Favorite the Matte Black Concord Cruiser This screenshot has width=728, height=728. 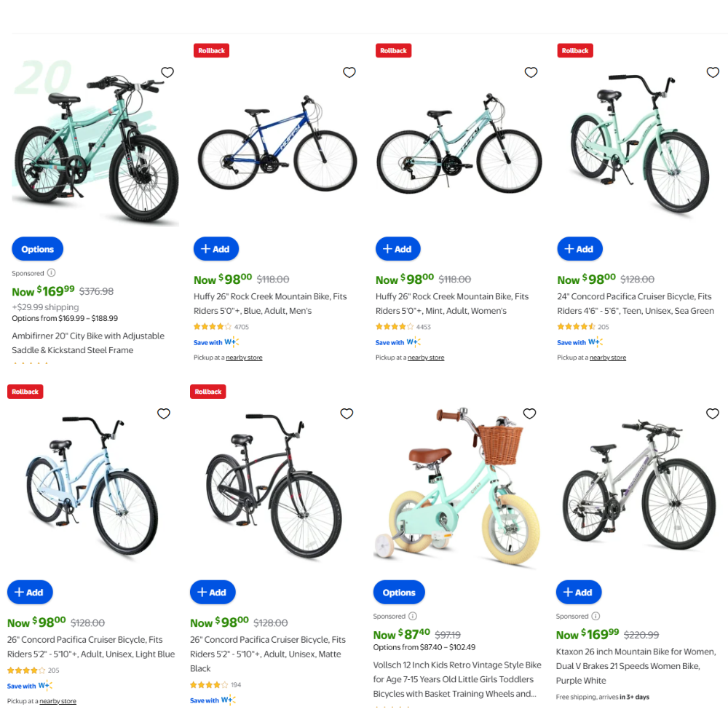pyautogui.click(x=347, y=414)
